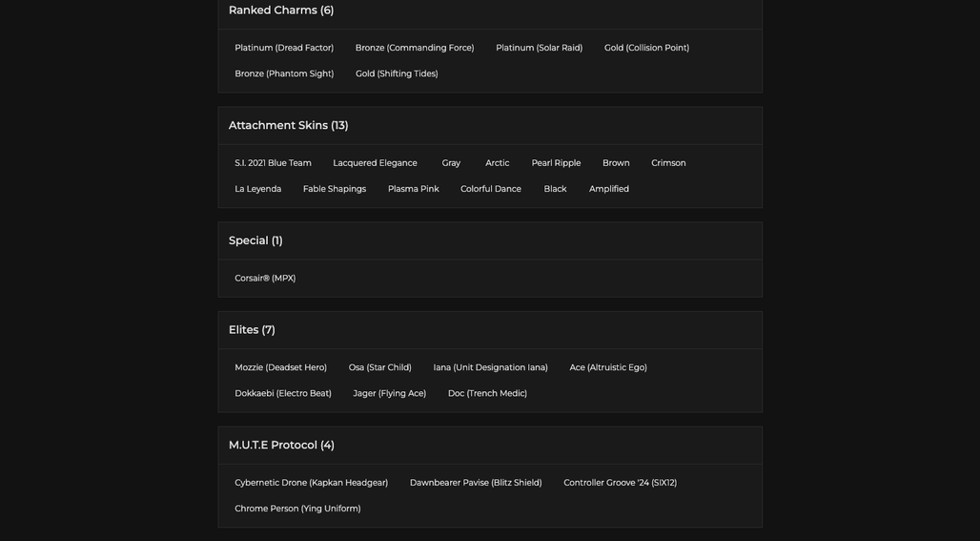The height and width of the screenshot is (541, 980).
Task: Select Gold (Shifting Tides) charm
Action: 397,73
